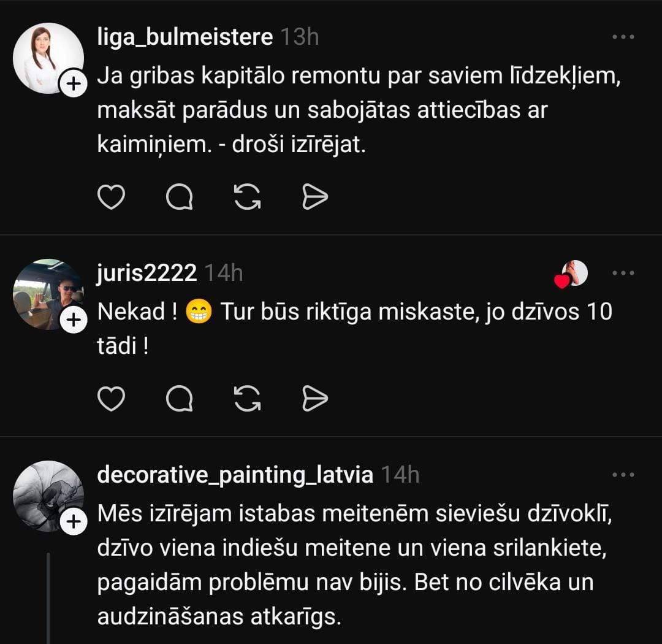The width and height of the screenshot is (662, 644).
Task: Follow decorative_painting_latvia using the plus badge
Action: point(73,522)
